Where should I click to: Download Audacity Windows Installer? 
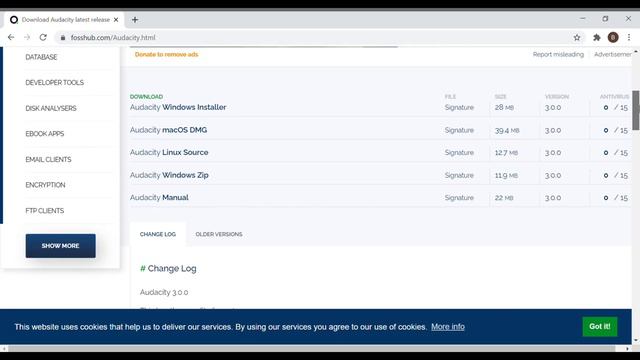pos(178,107)
